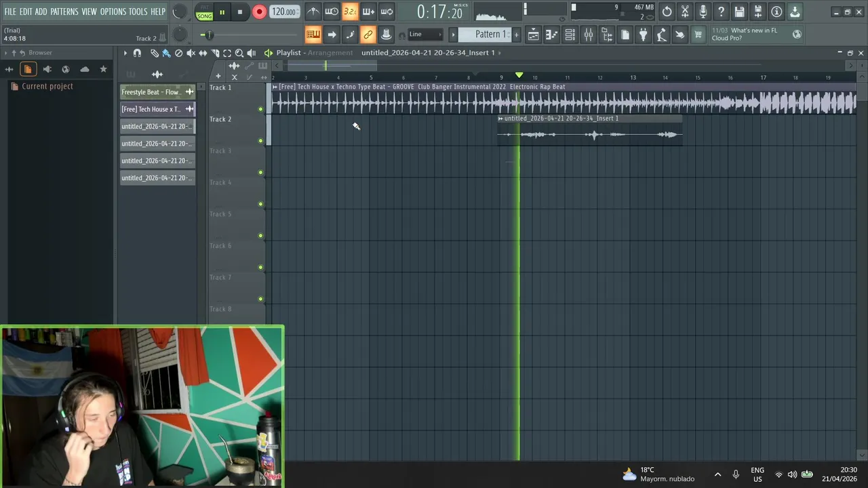Select the Browser starred favorites tab icon
868x488 pixels.
(103, 69)
